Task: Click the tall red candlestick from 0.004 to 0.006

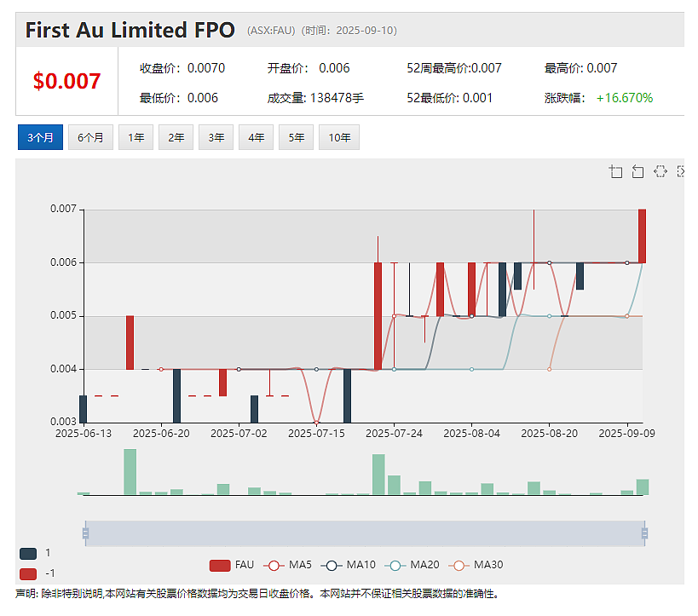Action: (378, 316)
